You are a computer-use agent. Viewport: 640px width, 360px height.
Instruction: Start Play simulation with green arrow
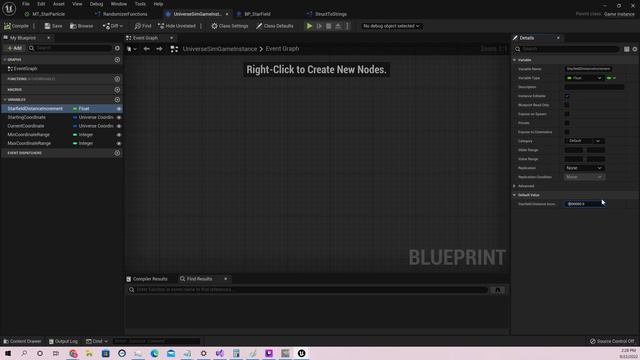309,26
